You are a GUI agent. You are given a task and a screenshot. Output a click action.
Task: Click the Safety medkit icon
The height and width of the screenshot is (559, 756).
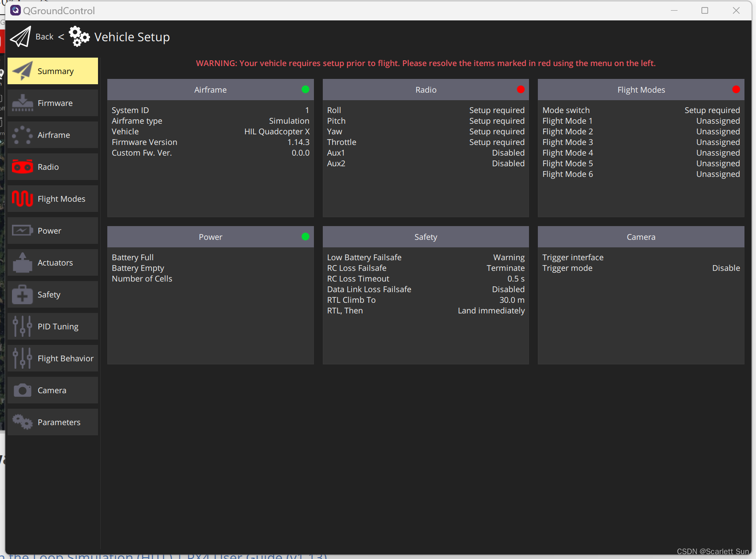[22, 294]
